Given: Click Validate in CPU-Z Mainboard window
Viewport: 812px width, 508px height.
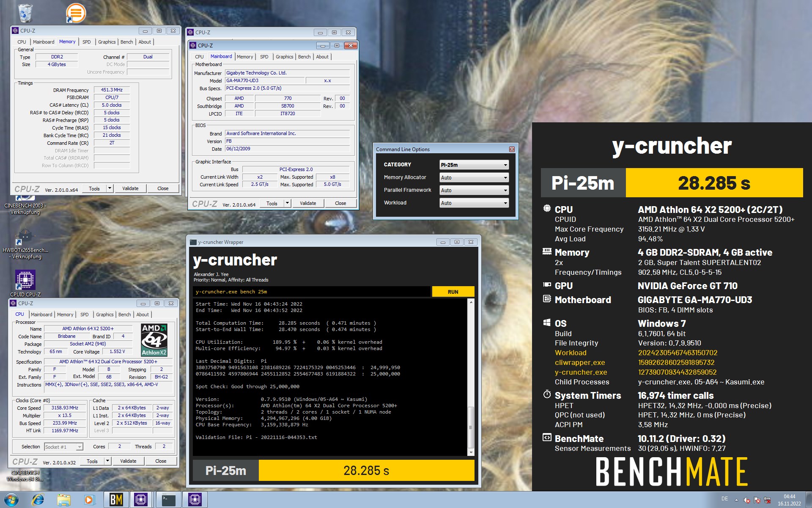Looking at the screenshot, I should 308,203.
